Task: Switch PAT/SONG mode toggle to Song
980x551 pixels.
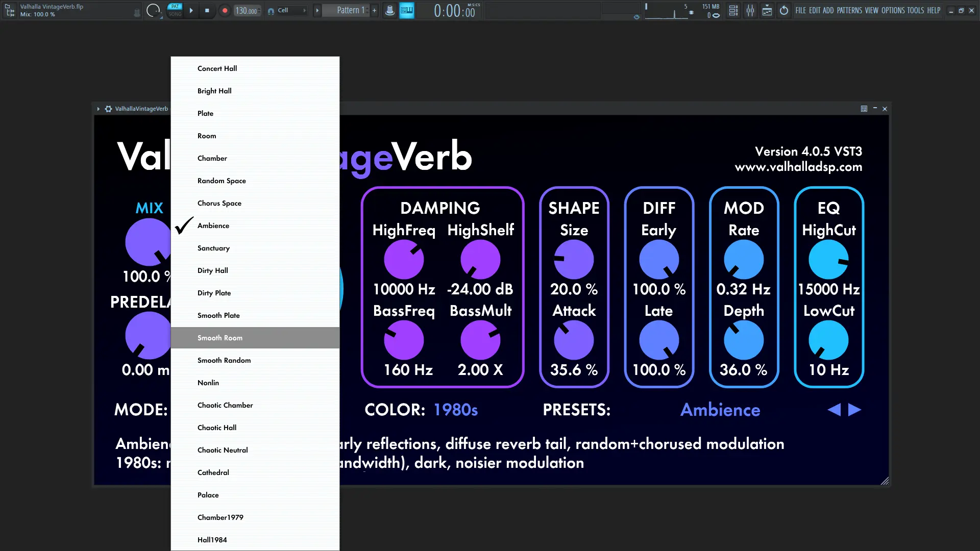Action: (x=175, y=14)
